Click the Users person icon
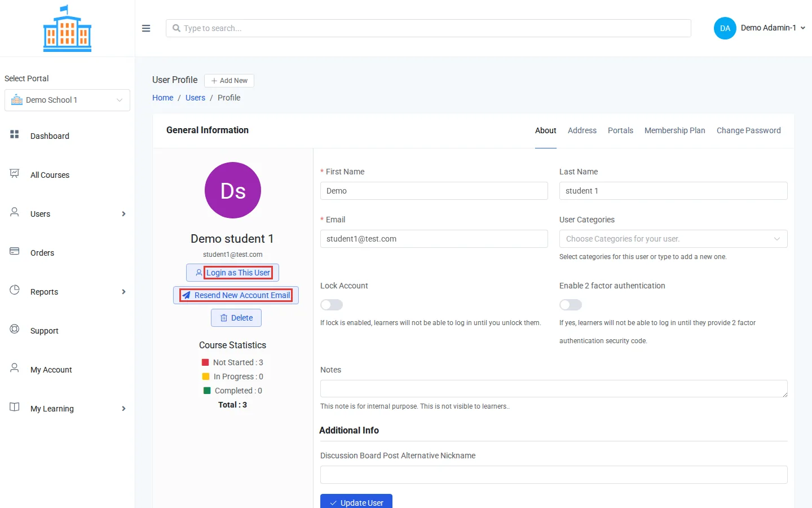Screen dimensions: 812x508 tap(15, 212)
